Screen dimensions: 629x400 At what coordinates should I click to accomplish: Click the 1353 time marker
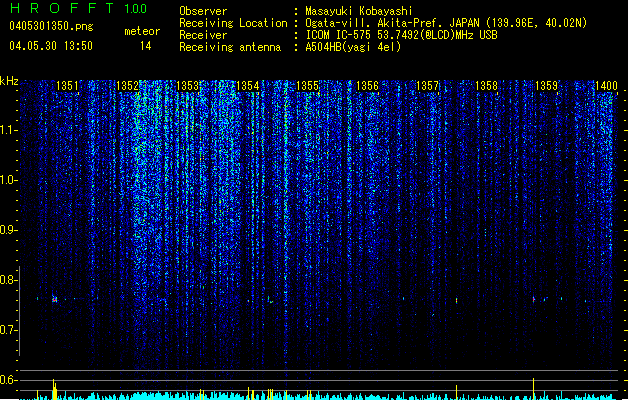(x=187, y=86)
